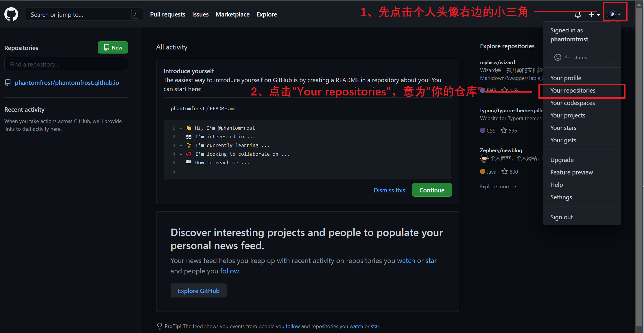Click the 'All activity' heading

point(172,47)
